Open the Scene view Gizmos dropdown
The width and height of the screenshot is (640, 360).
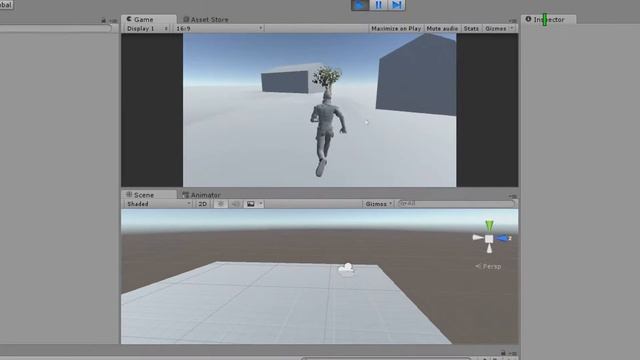pos(378,204)
